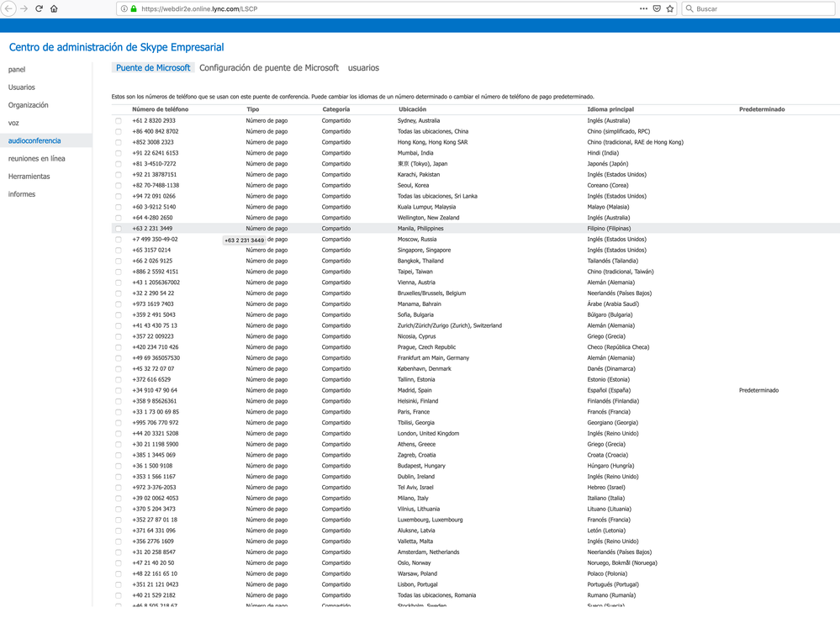Click the Pocket save icon

point(657,8)
